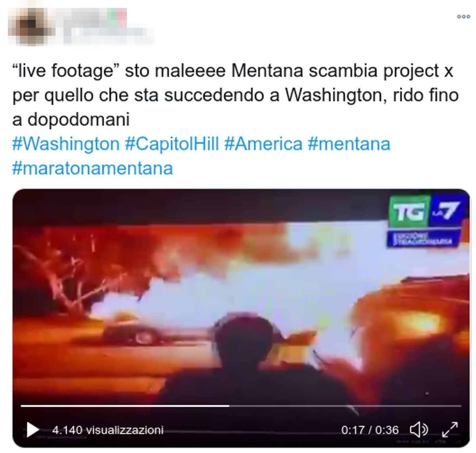The image size is (476, 453).
Task: Click the tweet text mentioning Mentana
Action: tap(235, 95)
